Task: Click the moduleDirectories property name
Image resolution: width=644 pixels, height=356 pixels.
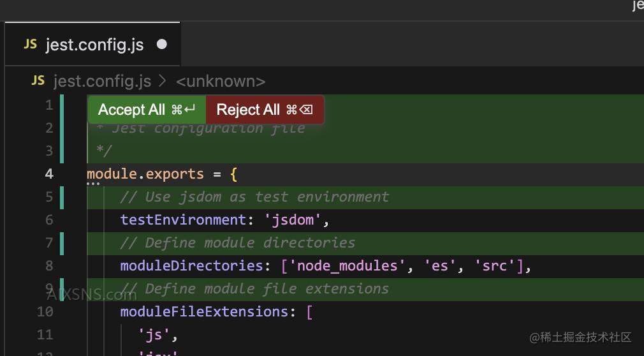Action: (191, 266)
